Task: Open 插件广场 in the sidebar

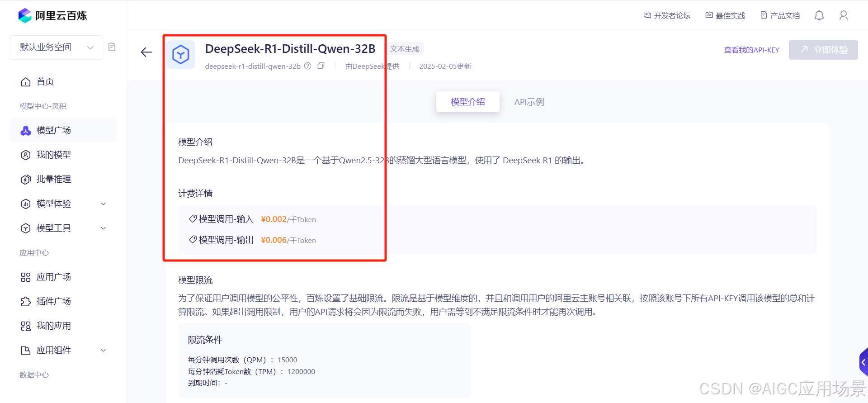Action: coord(63,302)
